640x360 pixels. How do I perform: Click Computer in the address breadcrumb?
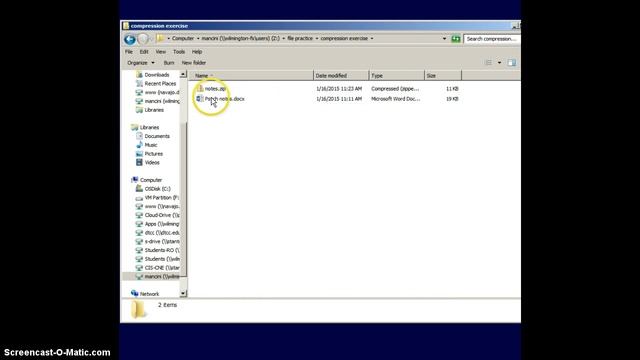[x=182, y=38]
